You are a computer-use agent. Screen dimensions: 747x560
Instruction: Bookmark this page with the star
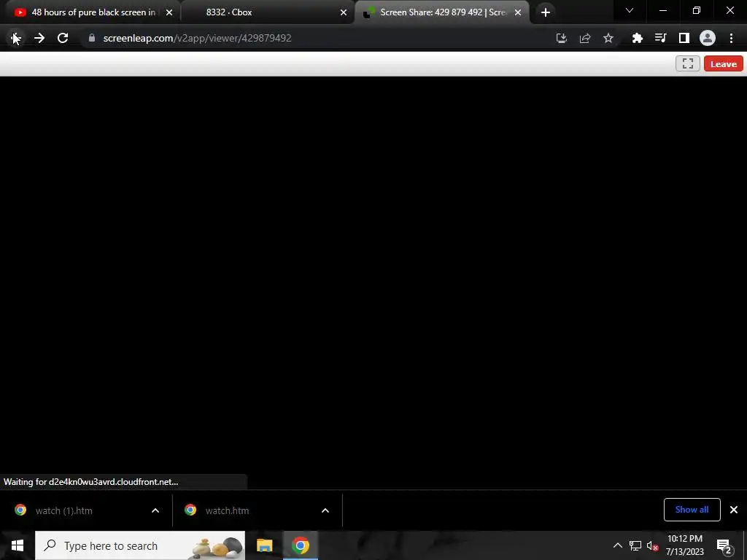click(608, 38)
